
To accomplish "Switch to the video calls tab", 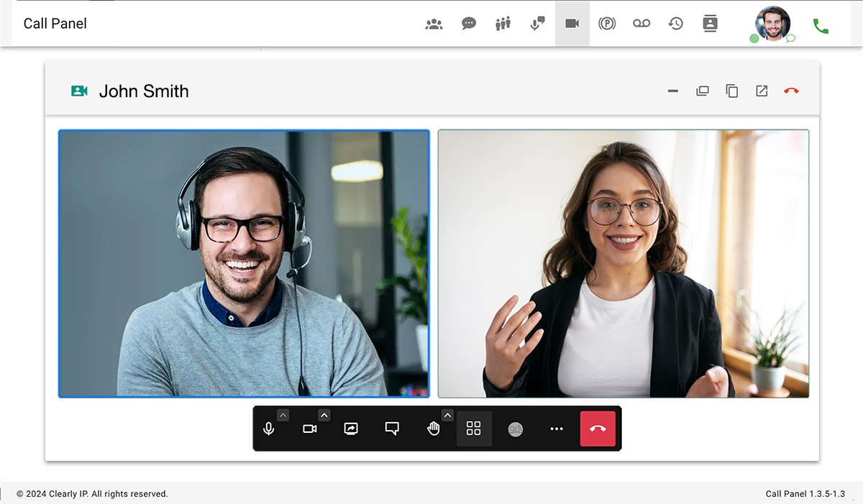I will tap(572, 24).
